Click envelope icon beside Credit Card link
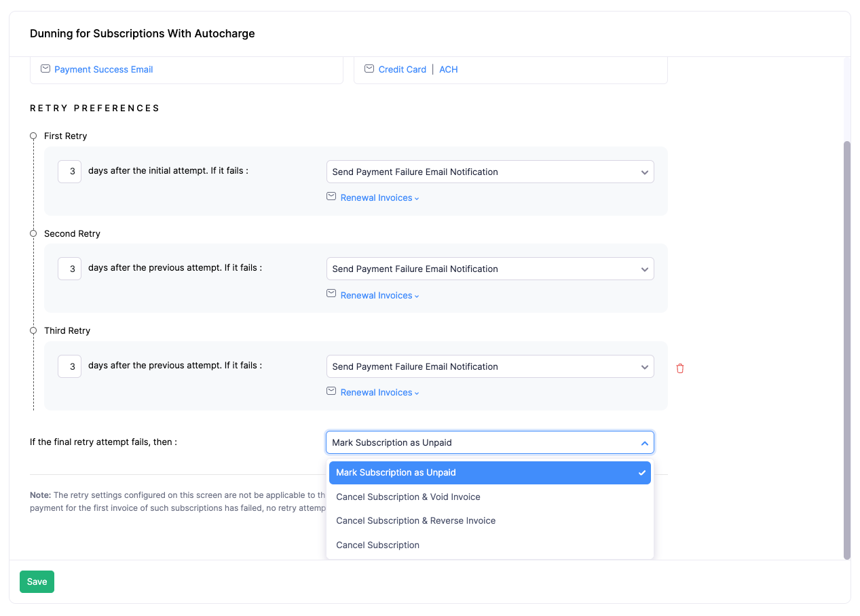Image resolution: width=860 pixels, height=616 pixels. [369, 69]
